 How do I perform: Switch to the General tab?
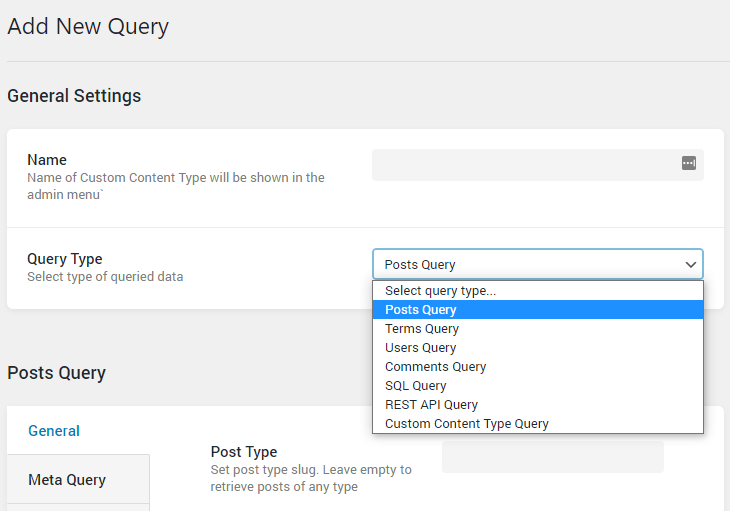(54, 431)
